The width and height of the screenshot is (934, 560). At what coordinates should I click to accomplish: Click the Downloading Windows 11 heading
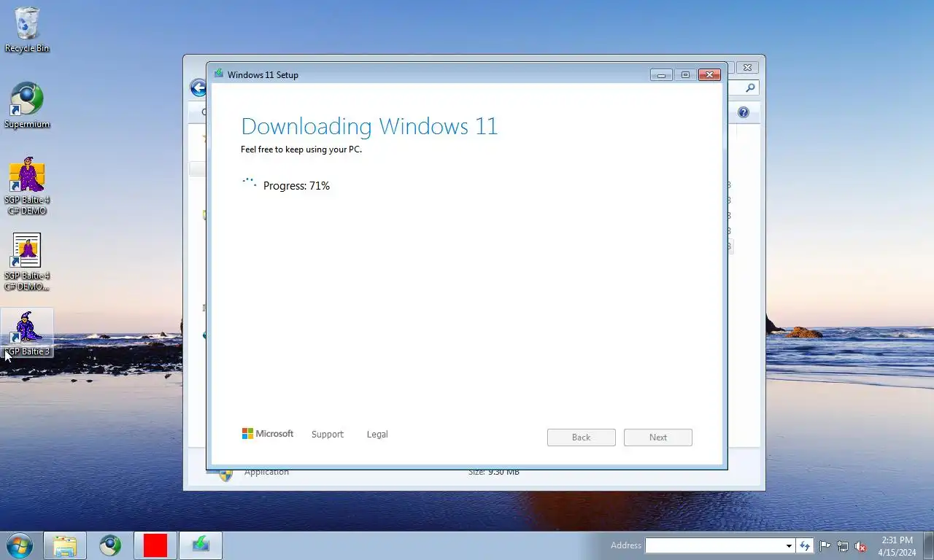coord(369,126)
